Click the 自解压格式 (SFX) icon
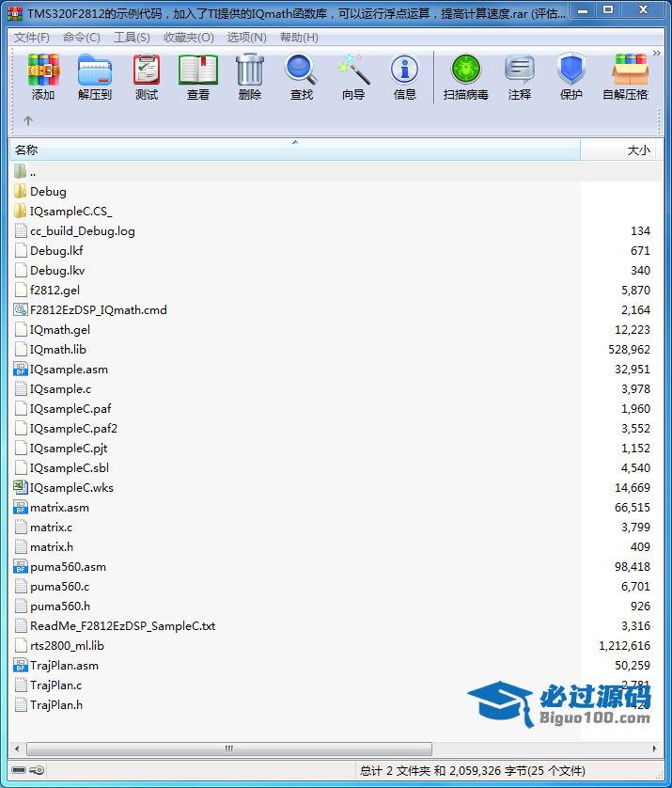 click(x=630, y=70)
